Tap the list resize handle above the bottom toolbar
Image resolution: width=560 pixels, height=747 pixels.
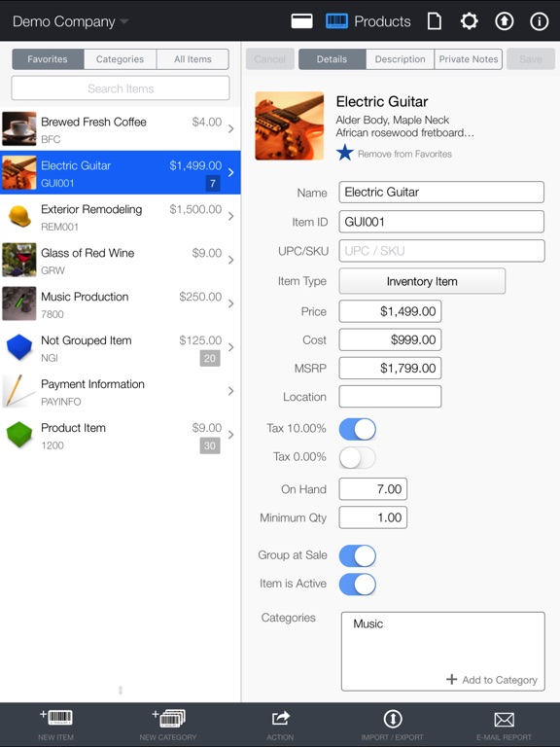(121, 690)
